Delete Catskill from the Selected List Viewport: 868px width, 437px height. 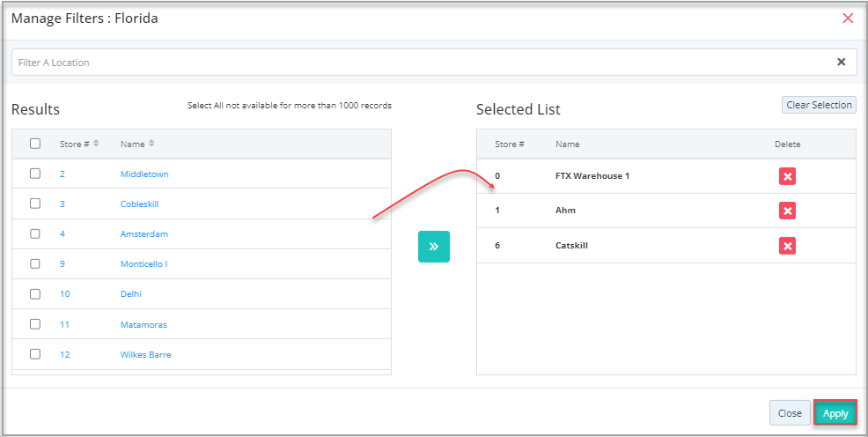(x=787, y=245)
